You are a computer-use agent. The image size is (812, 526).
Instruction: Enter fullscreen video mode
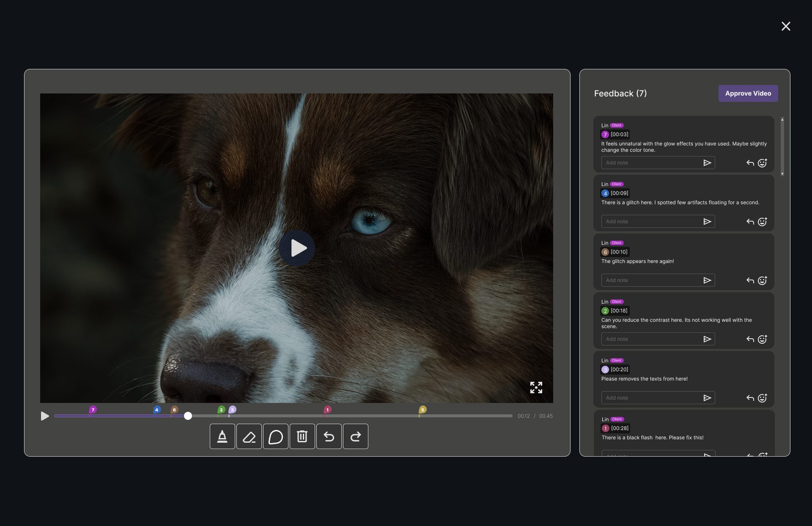tap(536, 388)
